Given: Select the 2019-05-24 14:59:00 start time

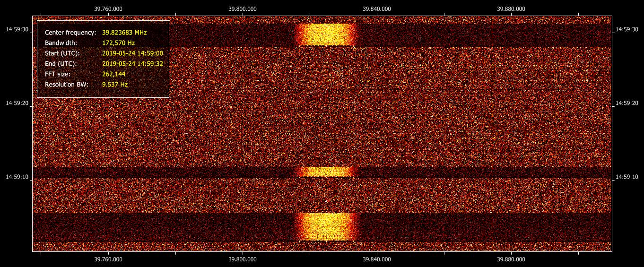Looking at the screenshot, I should [x=132, y=53].
